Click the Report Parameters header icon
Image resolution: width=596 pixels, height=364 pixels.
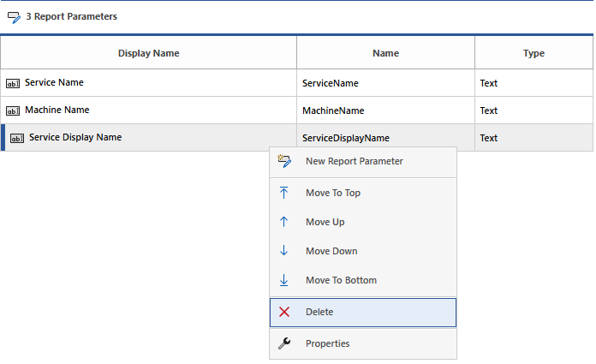[14, 16]
